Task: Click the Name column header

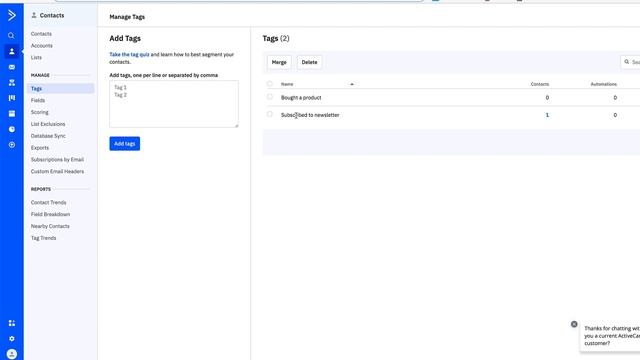Action: click(x=287, y=84)
